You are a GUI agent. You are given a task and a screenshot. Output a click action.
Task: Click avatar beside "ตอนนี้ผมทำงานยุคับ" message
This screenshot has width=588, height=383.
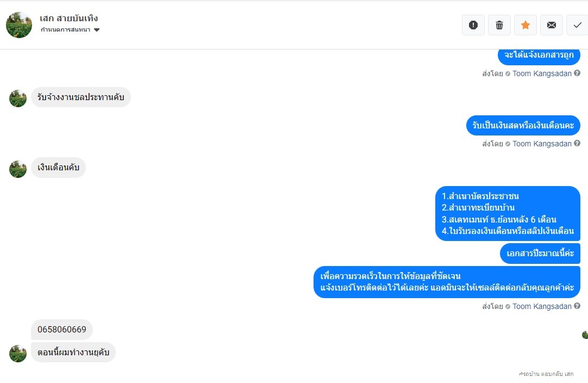(x=18, y=354)
